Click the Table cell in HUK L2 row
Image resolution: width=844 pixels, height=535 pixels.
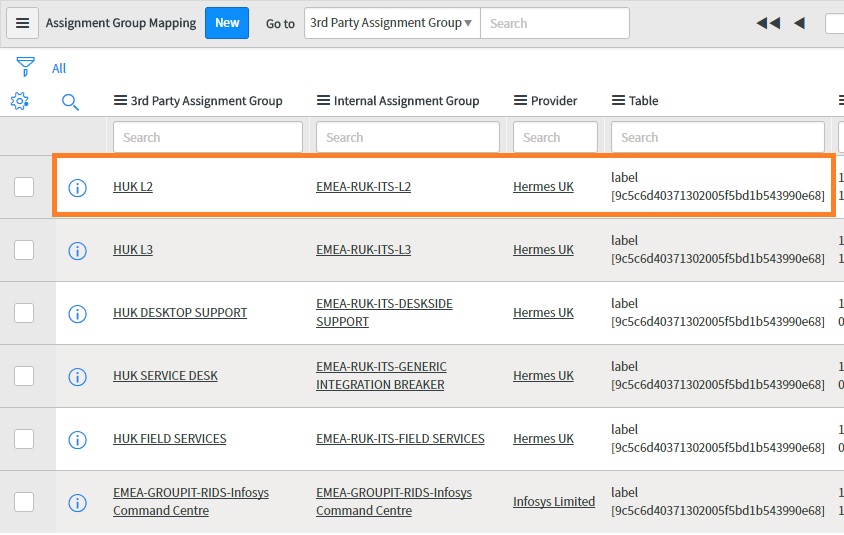[x=718, y=187]
